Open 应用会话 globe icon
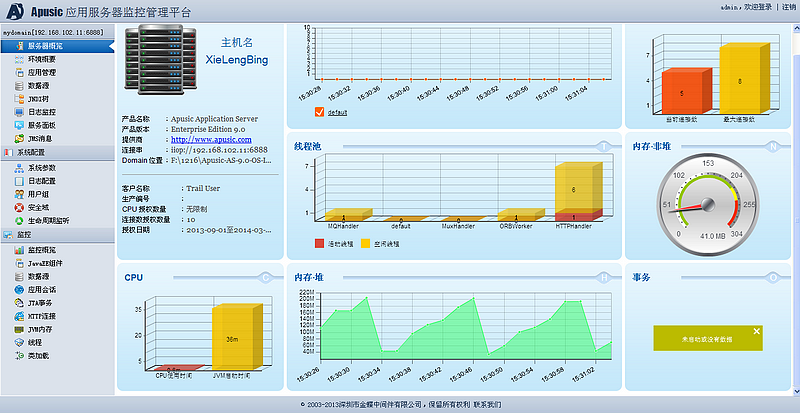The height and width of the screenshot is (413, 800). point(19,290)
